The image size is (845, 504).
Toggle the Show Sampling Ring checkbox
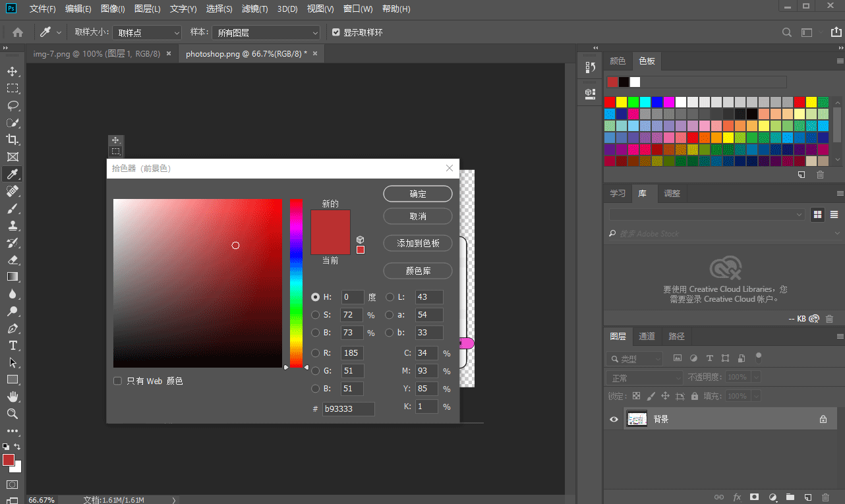(x=336, y=32)
